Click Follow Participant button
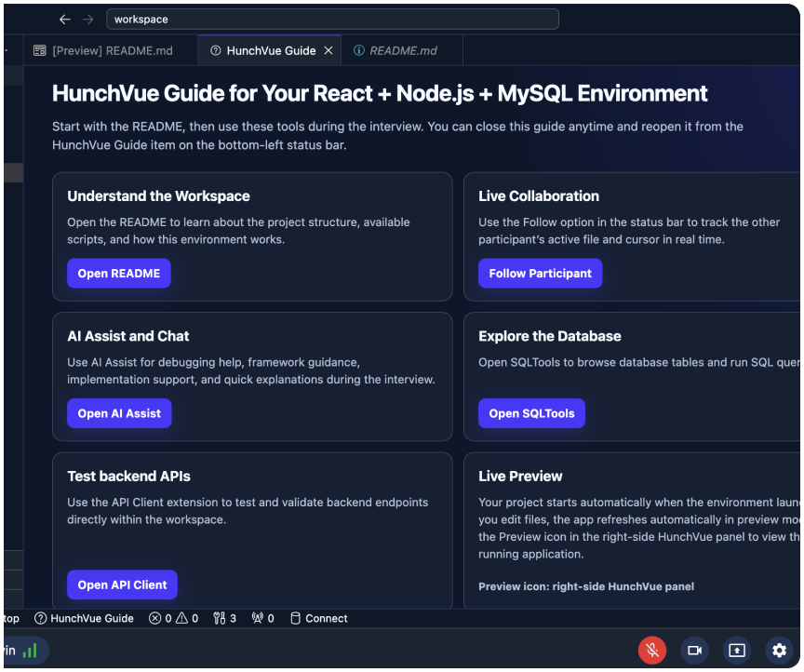Viewport: 804px width, 672px height. [540, 274]
